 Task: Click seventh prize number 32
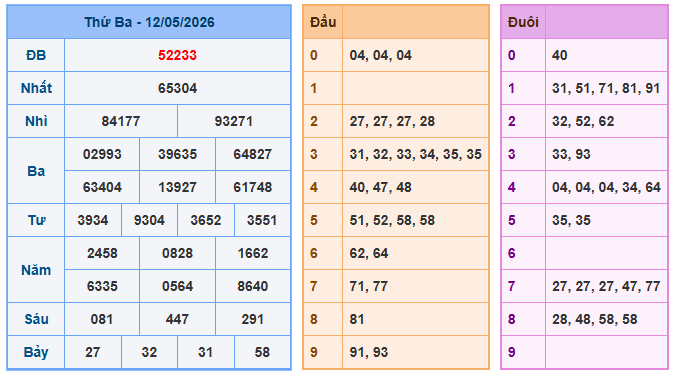(149, 352)
